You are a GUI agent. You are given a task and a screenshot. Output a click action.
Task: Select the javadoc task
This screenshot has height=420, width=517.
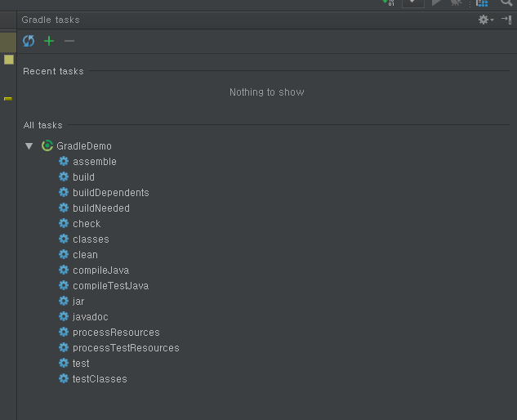click(91, 317)
